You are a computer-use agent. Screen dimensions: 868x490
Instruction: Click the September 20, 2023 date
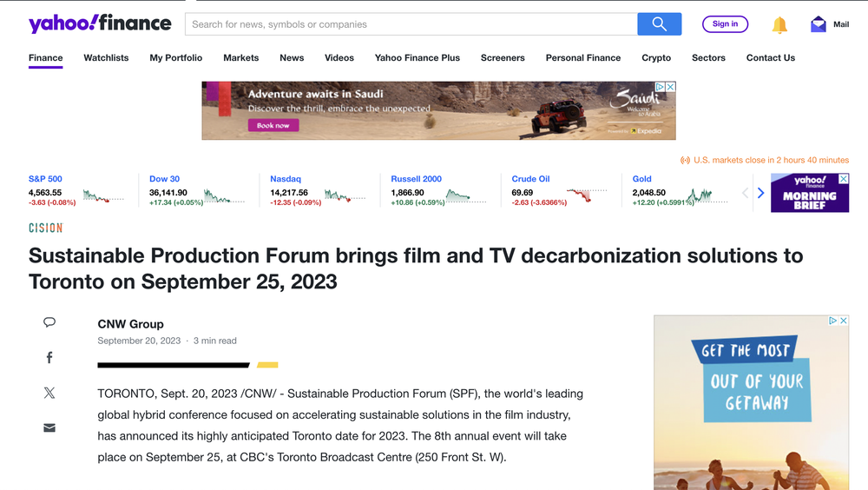(x=139, y=341)
